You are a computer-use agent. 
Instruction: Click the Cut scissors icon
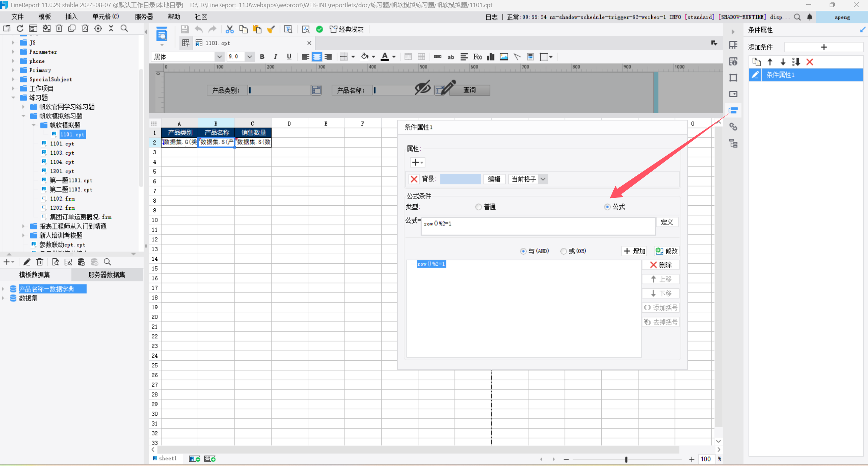230,29
